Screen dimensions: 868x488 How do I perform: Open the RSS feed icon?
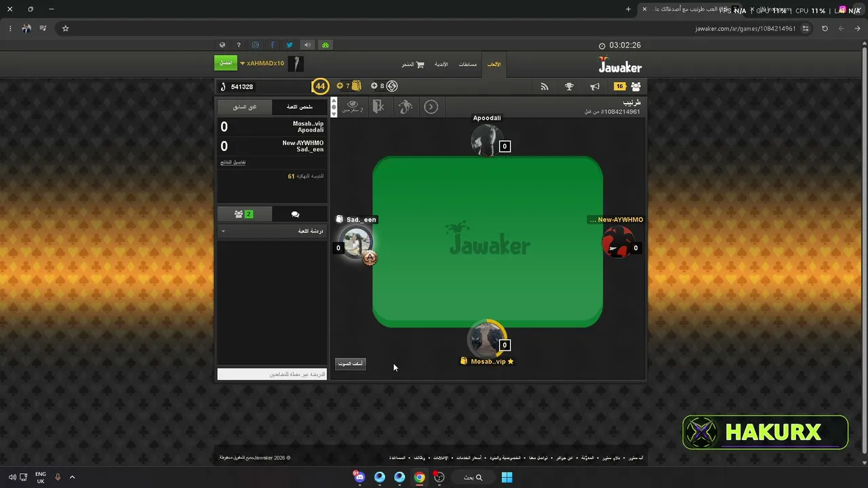pos(544,87)
